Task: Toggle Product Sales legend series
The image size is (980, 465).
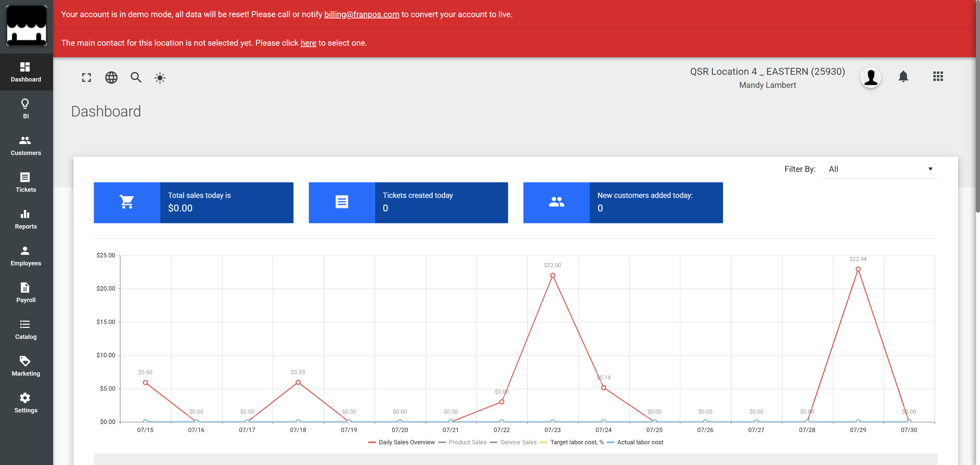Action: (467, 442)
